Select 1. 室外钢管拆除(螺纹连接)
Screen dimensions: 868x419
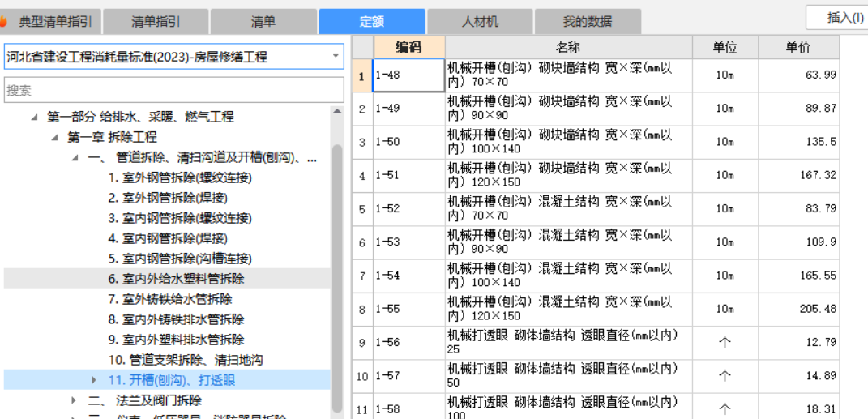(181, 178)
